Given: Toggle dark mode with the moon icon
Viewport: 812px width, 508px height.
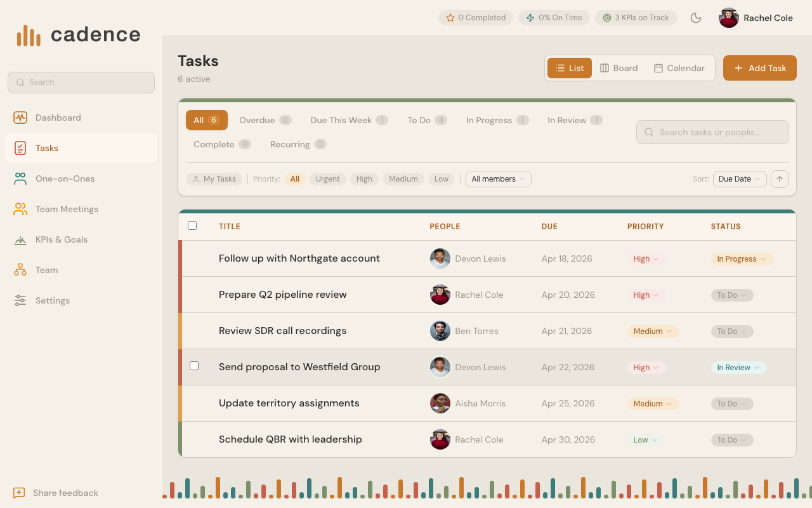Looking at the screenshot, I should pyautogui.click(x=696, y=18).
